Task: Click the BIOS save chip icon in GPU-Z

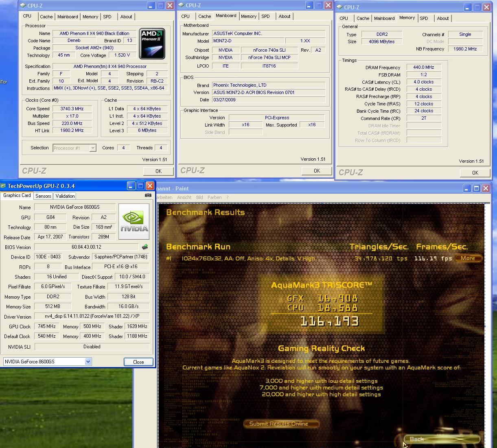Action: tap(145, 247)
